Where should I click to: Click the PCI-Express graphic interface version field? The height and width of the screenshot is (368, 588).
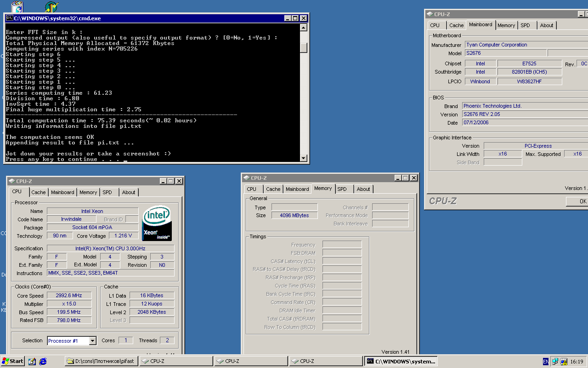point(536,146)
